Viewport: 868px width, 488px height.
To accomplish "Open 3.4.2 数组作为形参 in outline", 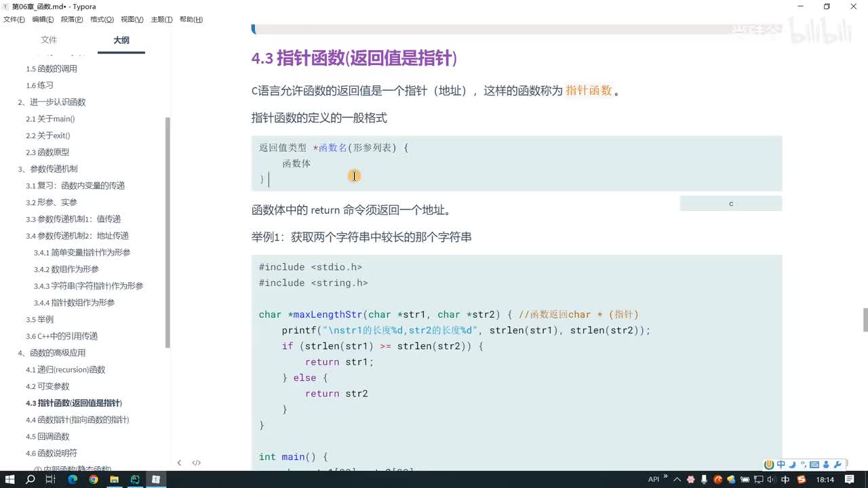I will [x=66, y=269].
